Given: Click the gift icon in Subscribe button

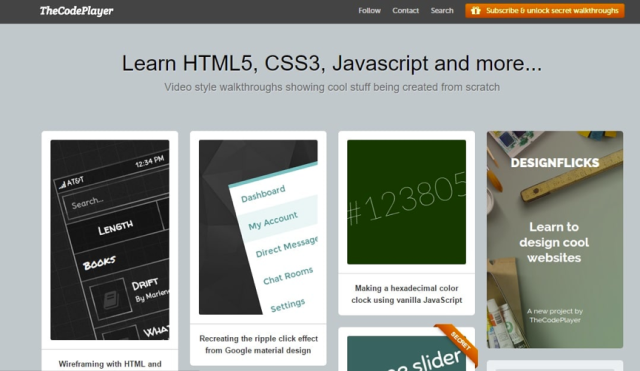Looking at the screenshot, I should click(476, 11).
